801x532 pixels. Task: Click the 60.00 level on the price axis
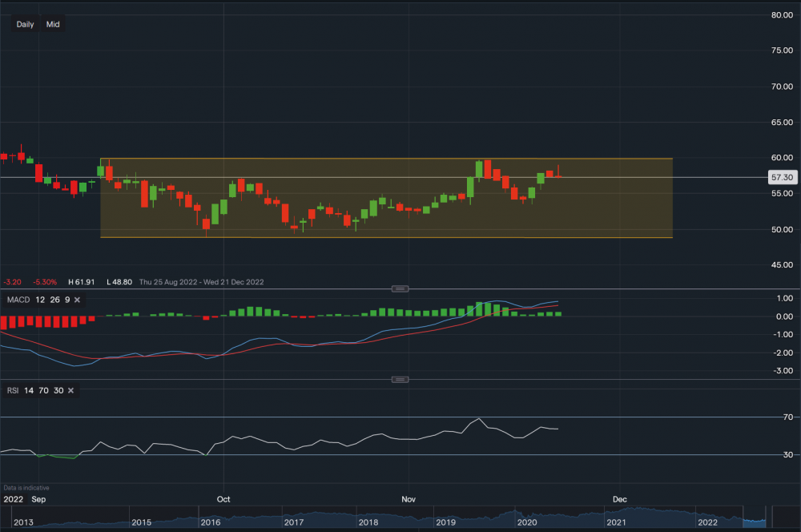click(x=782, y=158)
